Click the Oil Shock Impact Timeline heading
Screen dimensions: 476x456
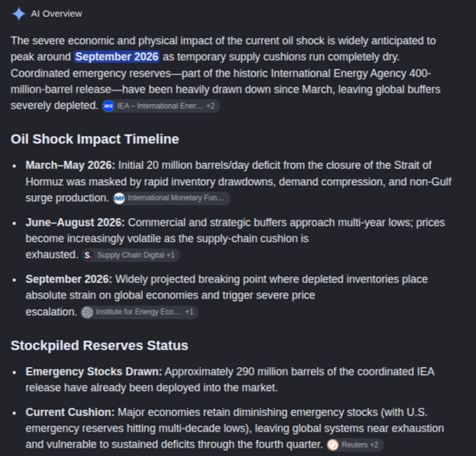tap(95, 139)
